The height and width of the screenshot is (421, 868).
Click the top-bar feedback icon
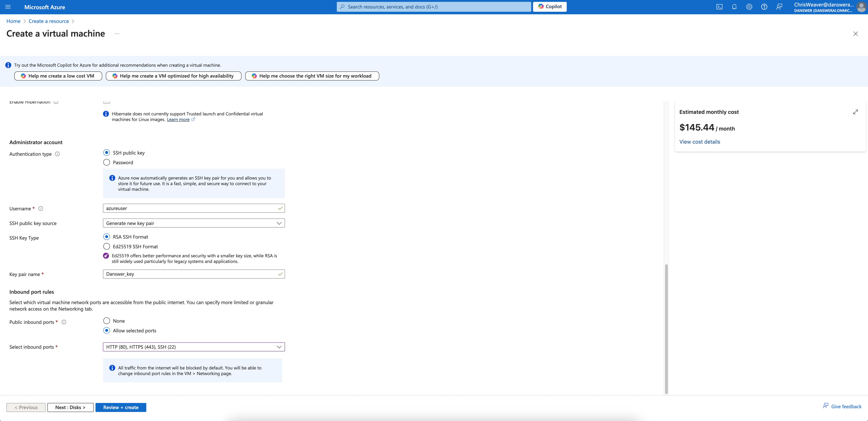(x=779, y=7)
